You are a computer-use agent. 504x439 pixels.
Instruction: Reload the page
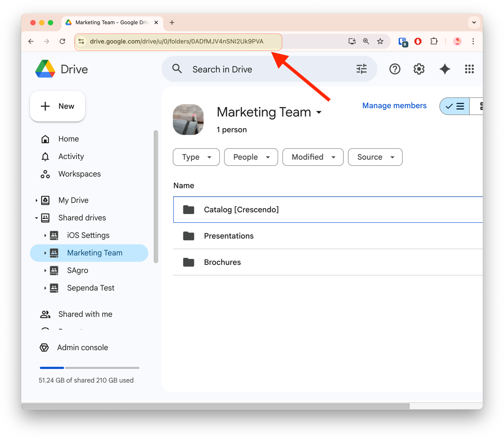click(62, 41)
